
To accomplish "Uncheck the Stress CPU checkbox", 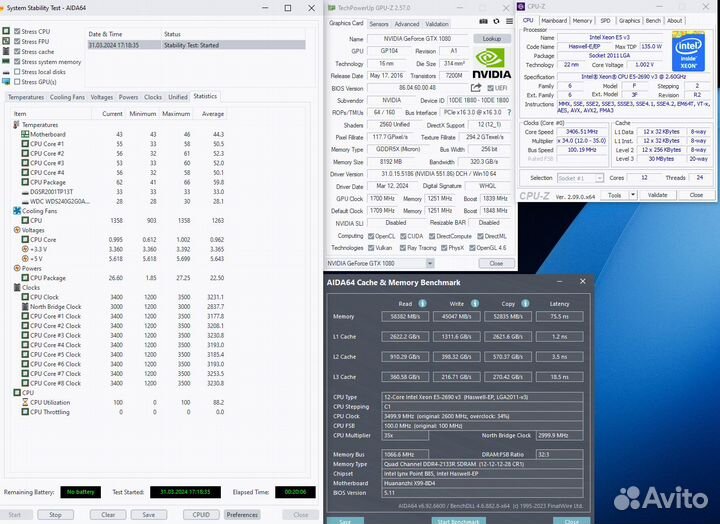I will 17,31.
